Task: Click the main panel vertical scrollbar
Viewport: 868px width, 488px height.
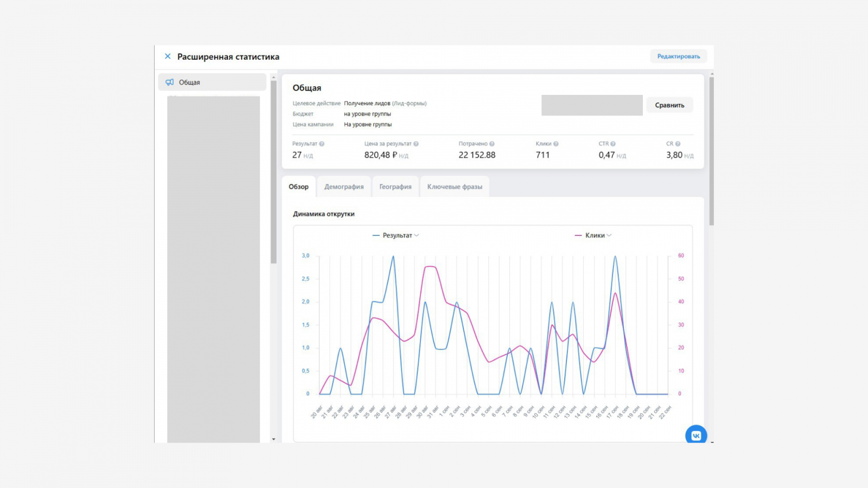Action: (711, 152)
